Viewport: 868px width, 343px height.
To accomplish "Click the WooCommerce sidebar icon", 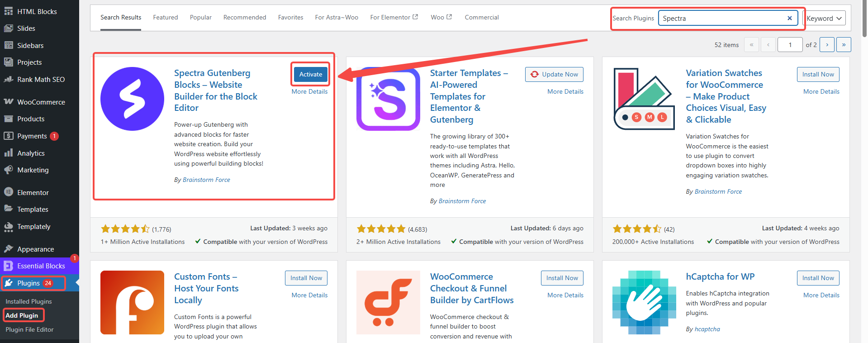I will click(x=8, y=102).
